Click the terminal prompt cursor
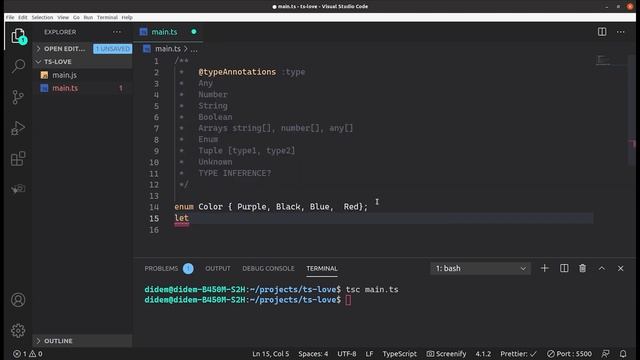The width and height of the screenshot is (640, 360). [348, 300]
